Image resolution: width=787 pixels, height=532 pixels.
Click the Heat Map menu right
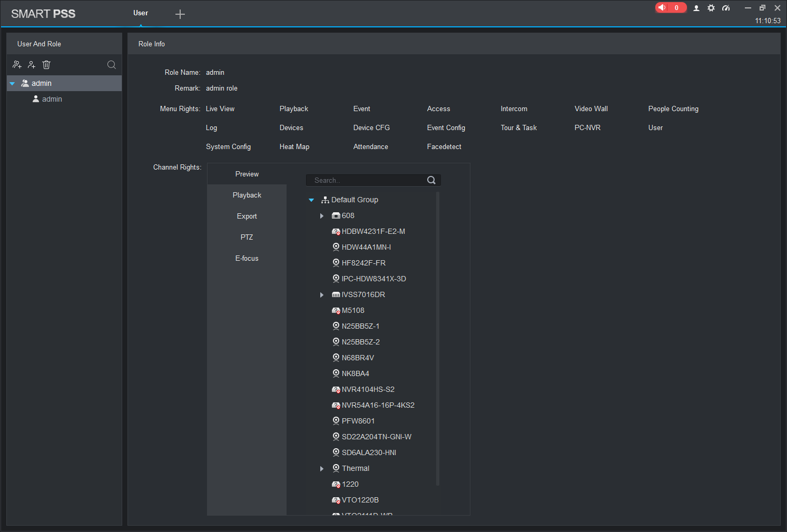(294, 147)
